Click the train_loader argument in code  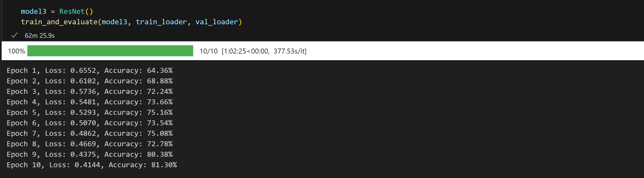(x=161, y=22)
